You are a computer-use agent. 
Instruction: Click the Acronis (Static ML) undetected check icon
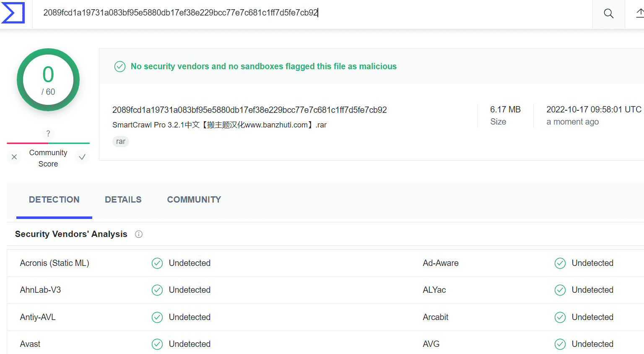coord(157,263)
